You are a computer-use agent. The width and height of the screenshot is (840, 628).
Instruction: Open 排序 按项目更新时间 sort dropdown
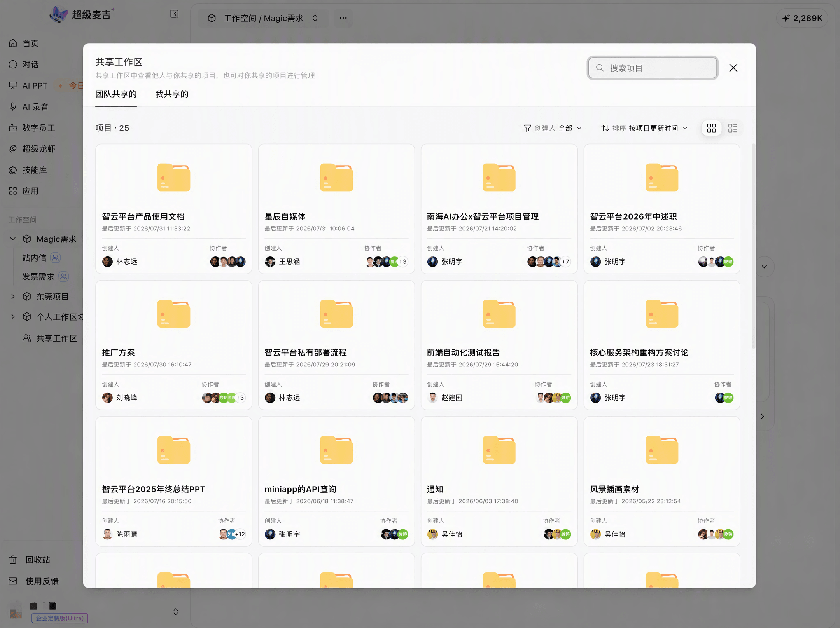pyautogui.click(x=644, y=128)
